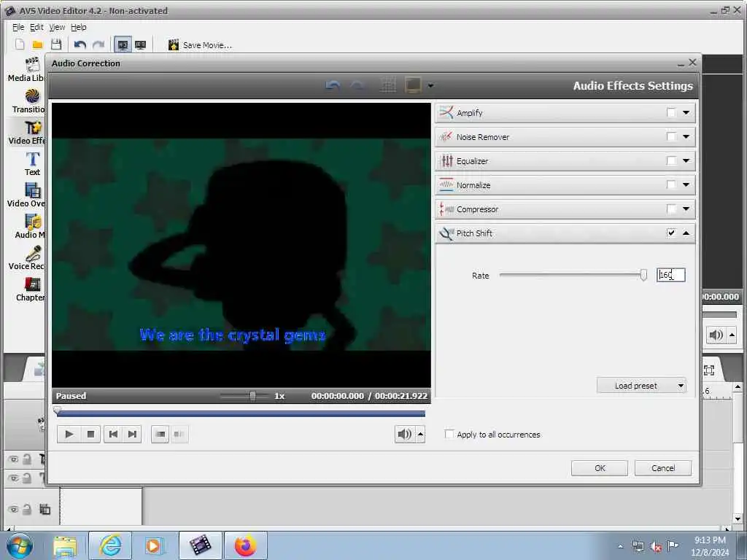Screen dimensions: 747x560
Task: Expand the Amplify settings arrow
Action: tap(686, 113)
